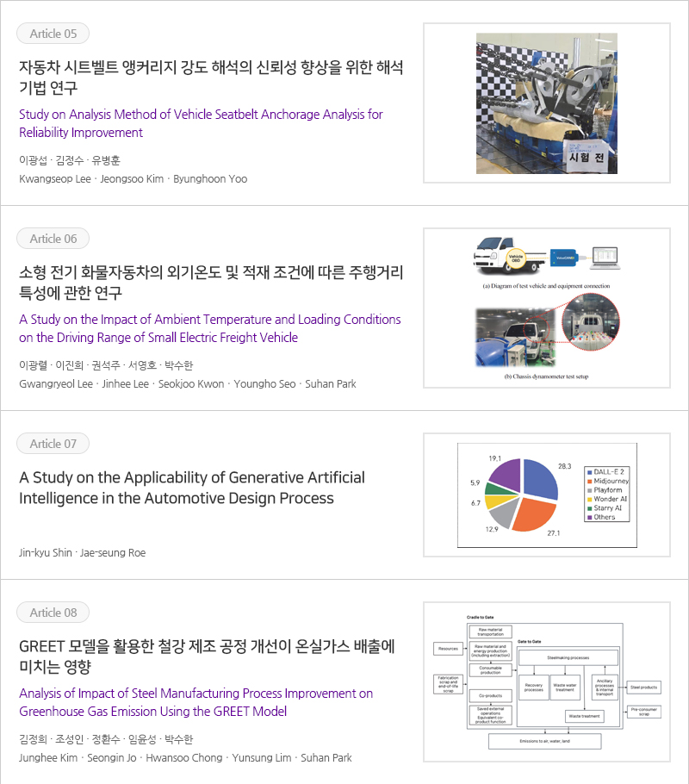Click author Youngho Seo in Article 06
Screen dimensions: 689x784
click(264, 383)
